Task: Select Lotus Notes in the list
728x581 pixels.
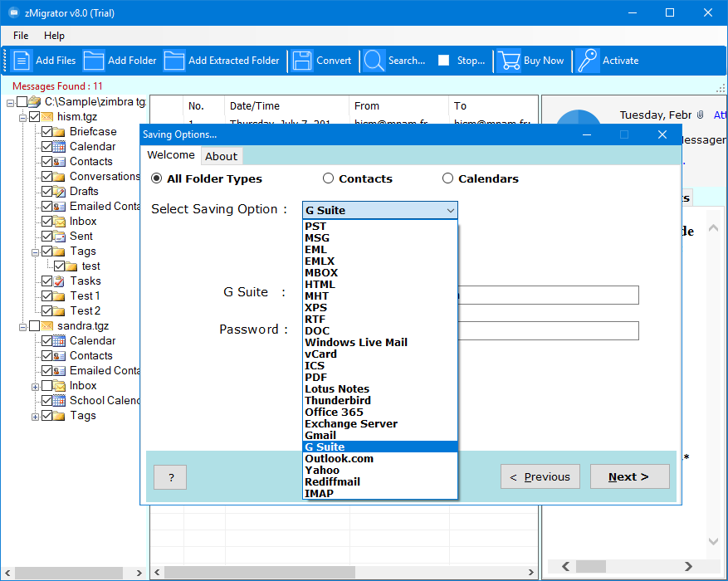Action: [380, 389]
